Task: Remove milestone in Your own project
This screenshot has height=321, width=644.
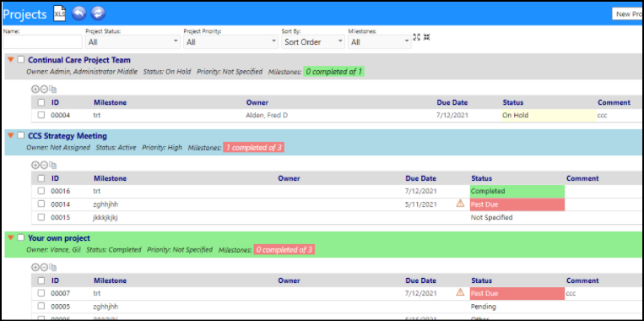Action: tap(44, 268)
